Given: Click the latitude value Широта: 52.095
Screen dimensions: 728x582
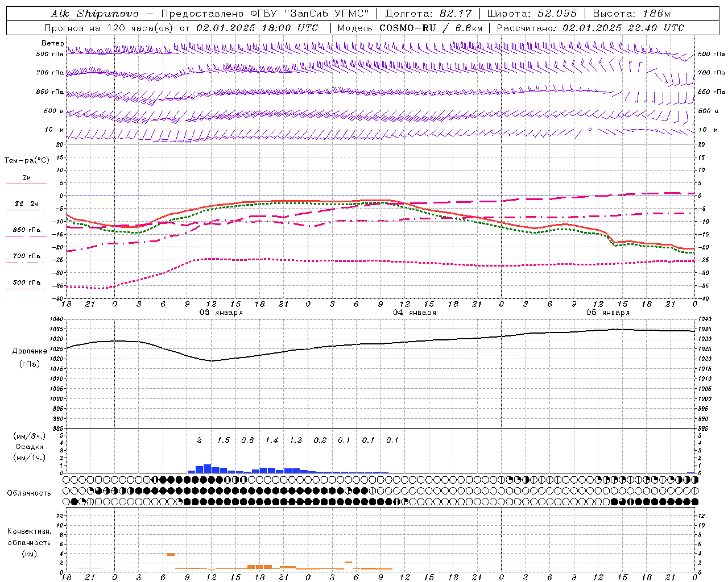Looking at the screenshot, I should point(532,14).
